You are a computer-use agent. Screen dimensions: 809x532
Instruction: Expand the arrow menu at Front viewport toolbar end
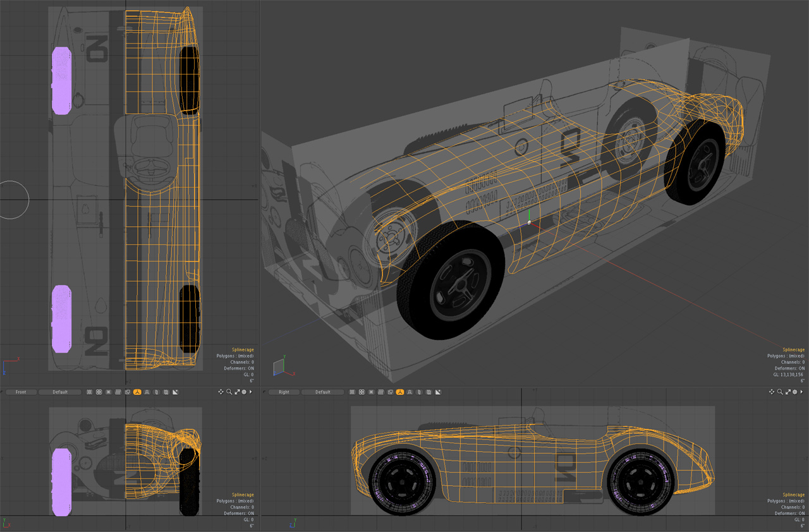point(251,392)
